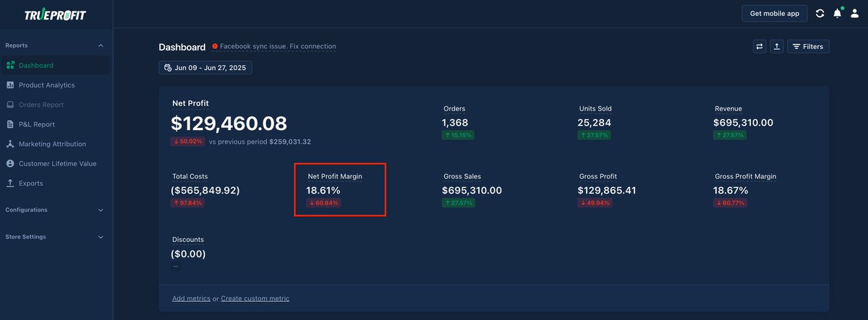This screenshot has height=320, width=868.
Task: Collapse the Reports section chevron
Action: (x=101, y=46)
